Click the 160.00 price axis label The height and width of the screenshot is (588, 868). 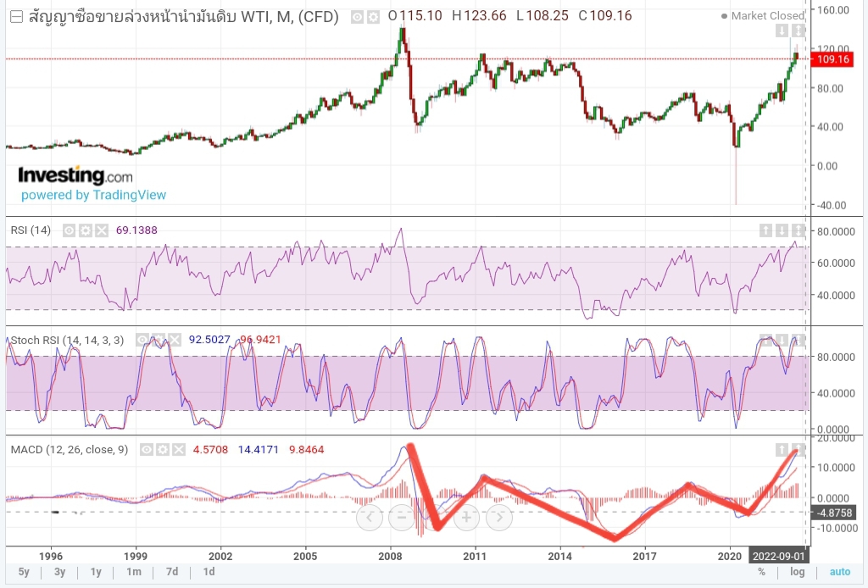click(833, 9)
